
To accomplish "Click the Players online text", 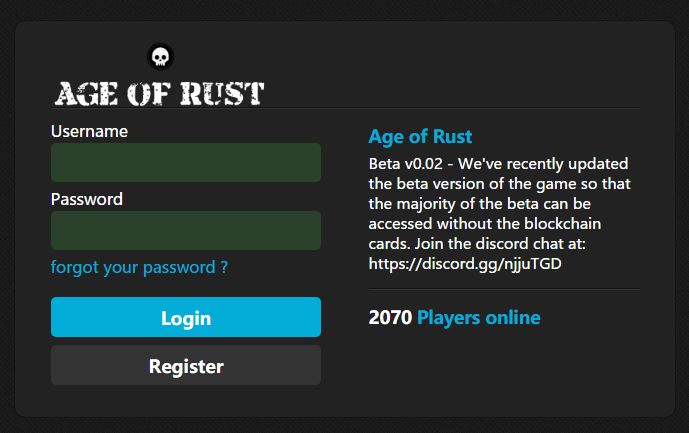I will 478,318.
